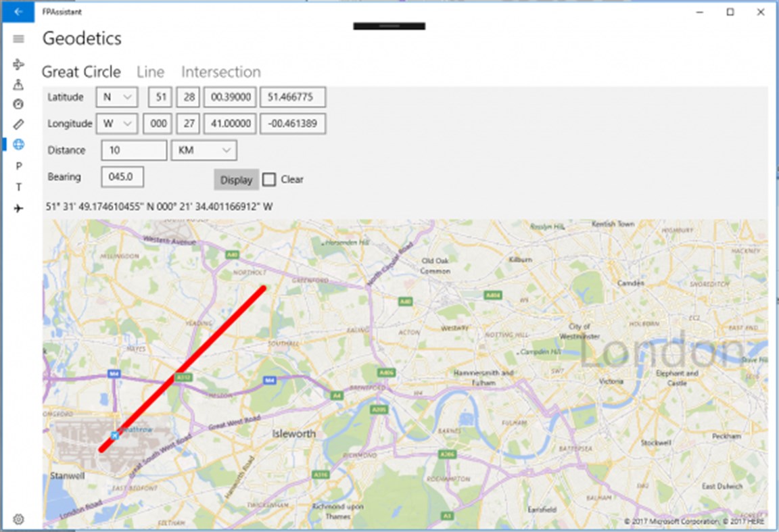Click the result coordinates text line
This screenshot has height=532, width=779.
pos(159,207)
